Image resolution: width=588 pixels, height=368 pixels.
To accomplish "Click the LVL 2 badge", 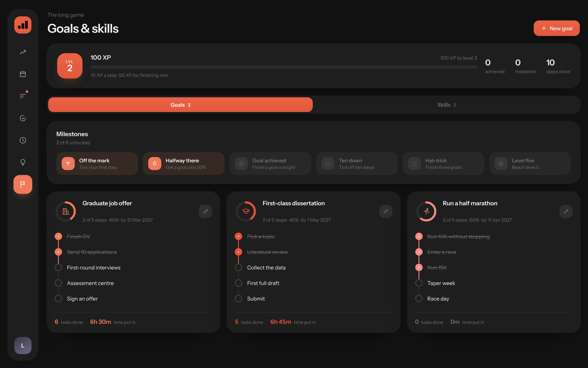I will (70, 66).
